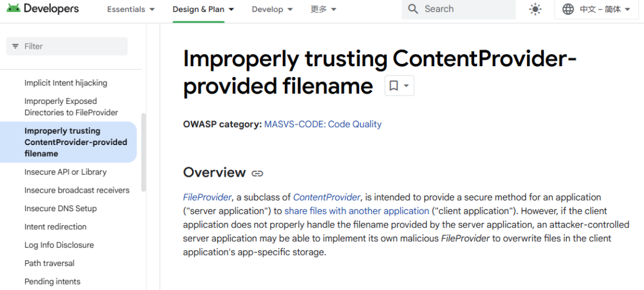Focus the Search box in the header
Viewport: 644px width, 290px height.
click(x=465, y=9)
